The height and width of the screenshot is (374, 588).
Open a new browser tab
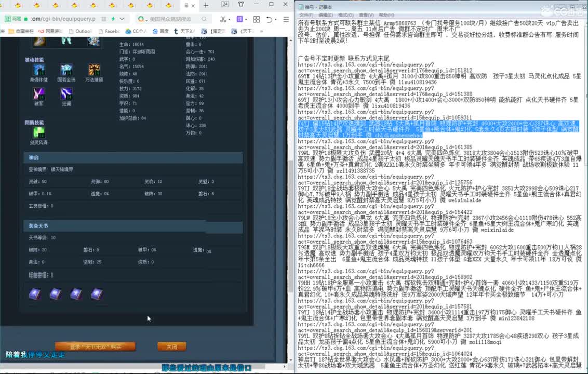click(206, 5)
